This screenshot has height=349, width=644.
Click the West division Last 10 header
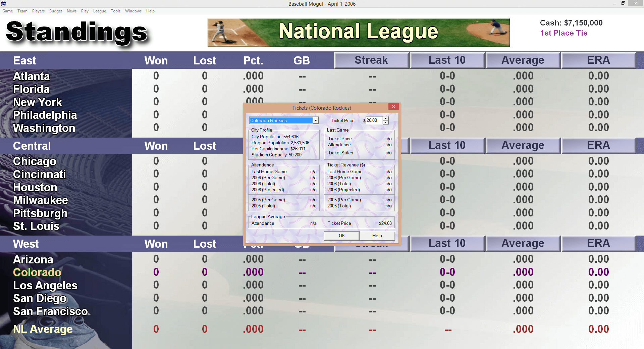[447, 244]
